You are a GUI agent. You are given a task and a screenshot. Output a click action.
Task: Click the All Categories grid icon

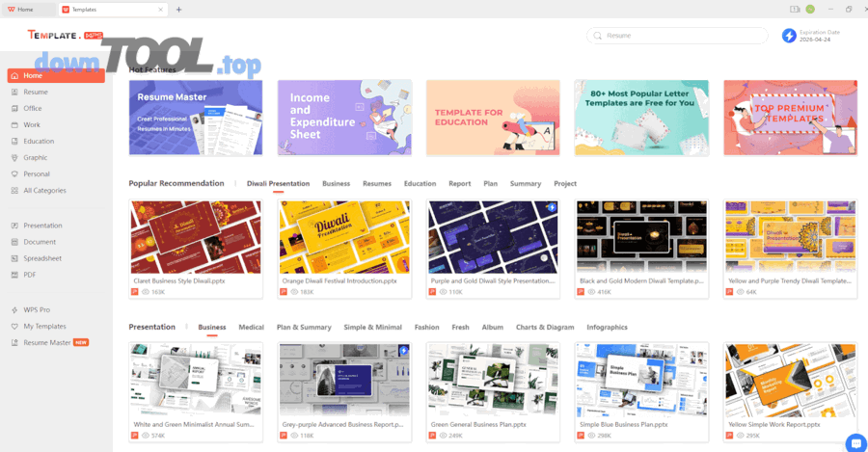tap(14, 190)
